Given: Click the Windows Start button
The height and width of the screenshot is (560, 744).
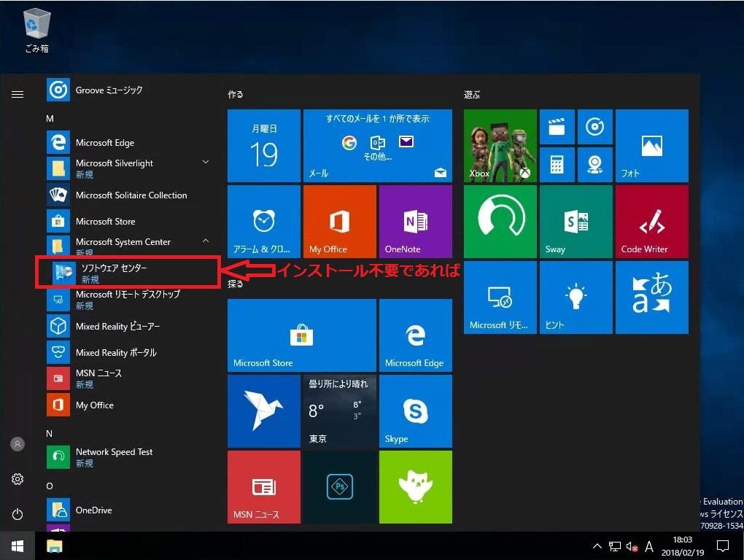Looking at the screenshot, I should [x=18, y=546].
